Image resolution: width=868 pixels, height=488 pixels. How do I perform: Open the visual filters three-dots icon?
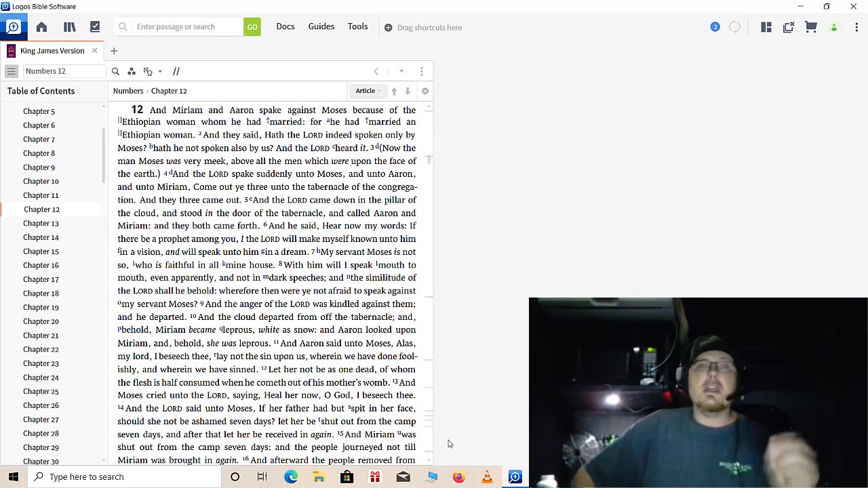[132, 71]
